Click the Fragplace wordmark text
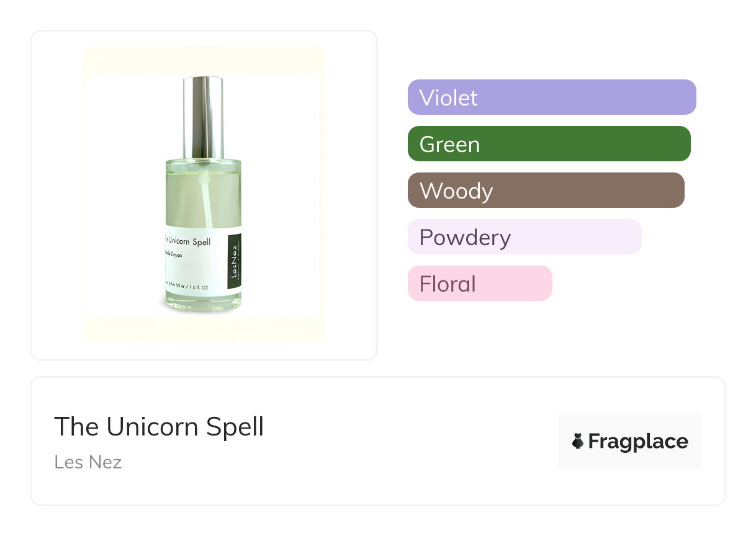756x536 pixels. [638, 441]
